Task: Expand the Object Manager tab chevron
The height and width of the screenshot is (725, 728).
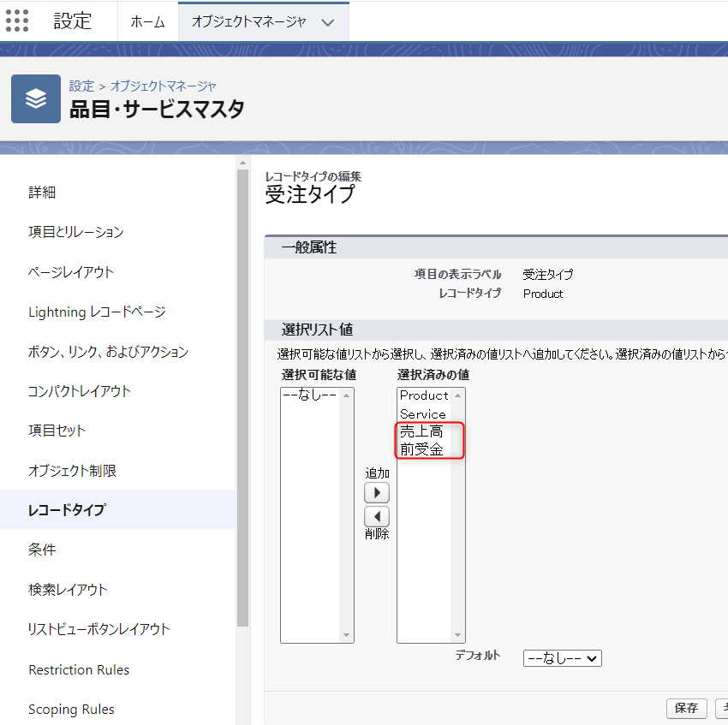Action: coord(328,22)
